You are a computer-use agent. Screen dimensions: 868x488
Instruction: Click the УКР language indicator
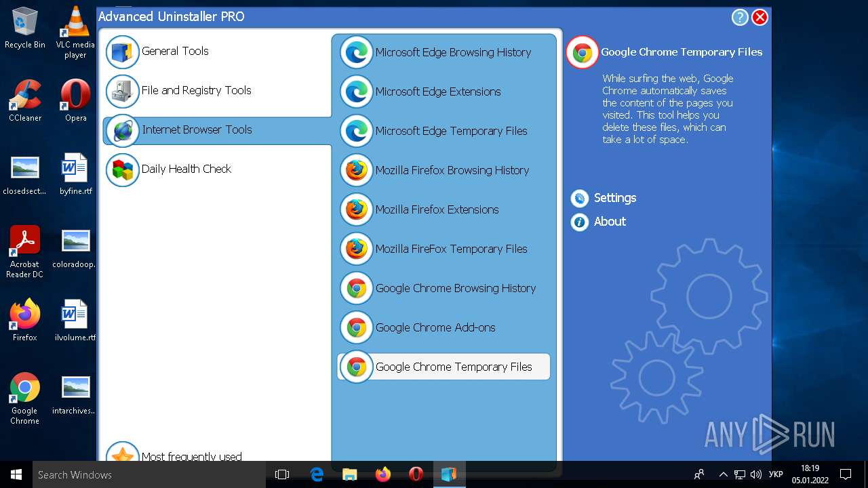click(x=776, y=474)
